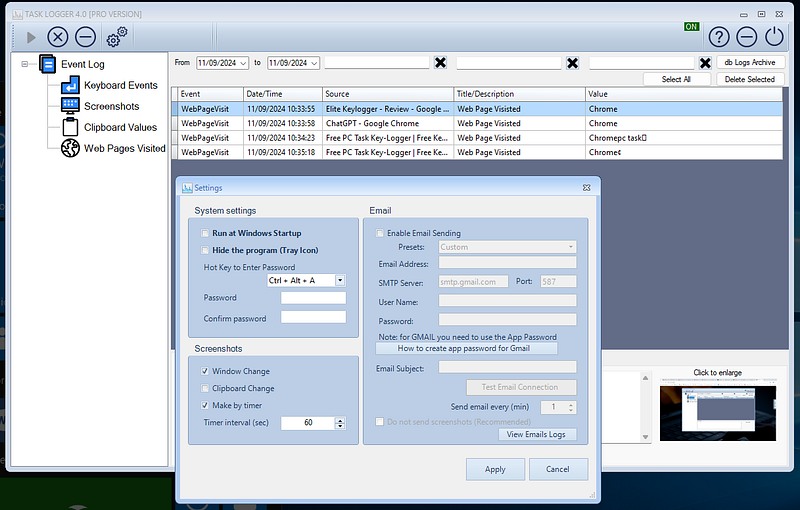Open Web Pages Visited in the tree
This screenshot has width=800, height=510.
[124, 148]
